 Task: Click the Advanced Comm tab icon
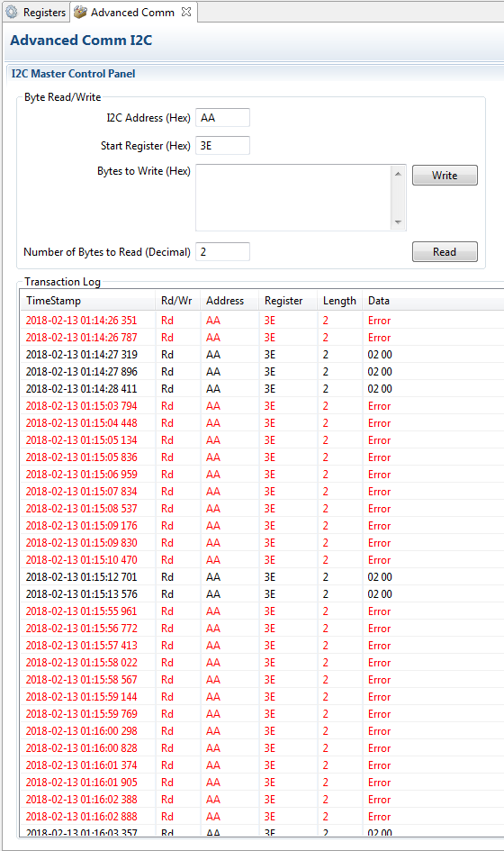coord(80,12)
